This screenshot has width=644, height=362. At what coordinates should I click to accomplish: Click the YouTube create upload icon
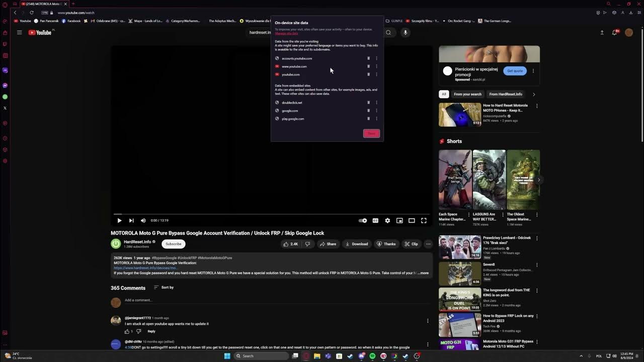602,33
